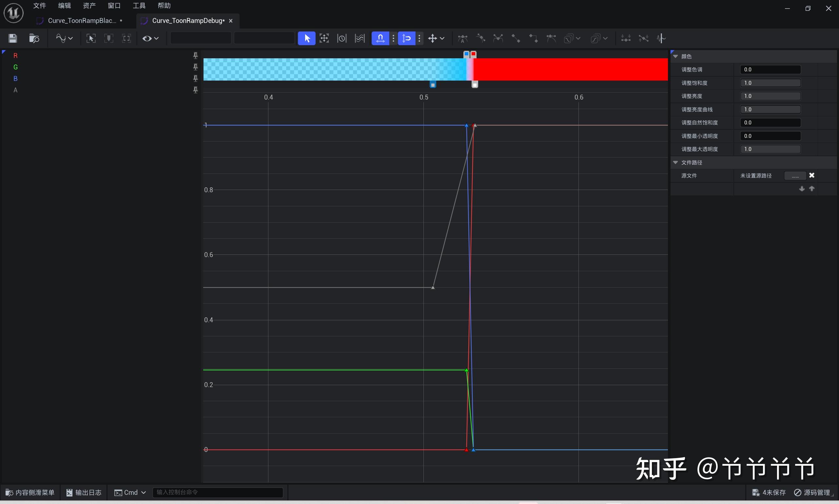Click the linear tangent interpolation icon

(x=516, y=38)
